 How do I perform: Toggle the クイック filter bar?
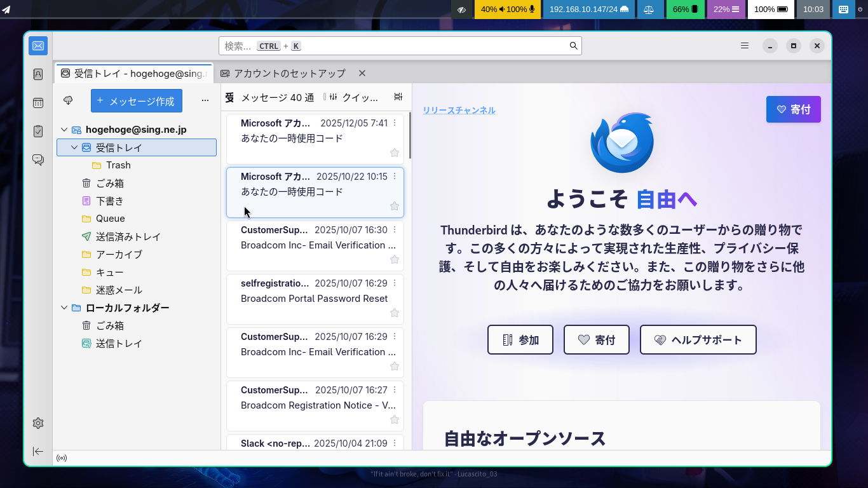(x=354, y=97)
